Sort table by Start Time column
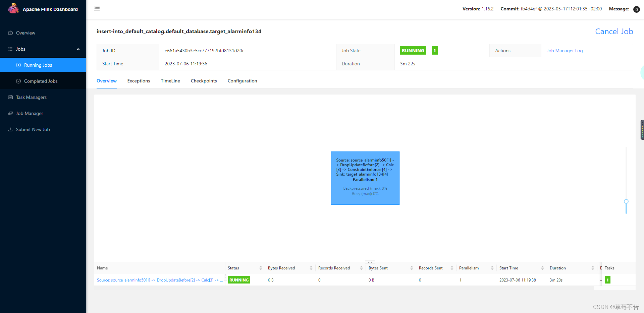The image size is (644, 313). click(542, 268)
